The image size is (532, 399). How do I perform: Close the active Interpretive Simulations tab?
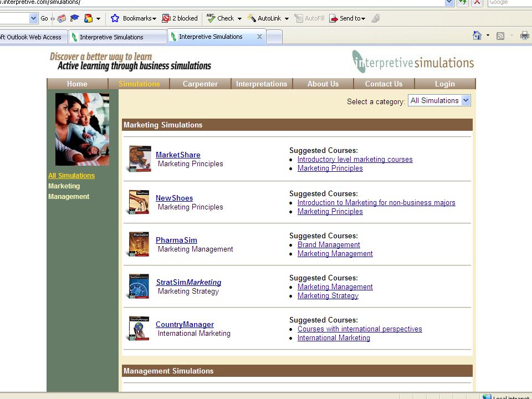259,37
